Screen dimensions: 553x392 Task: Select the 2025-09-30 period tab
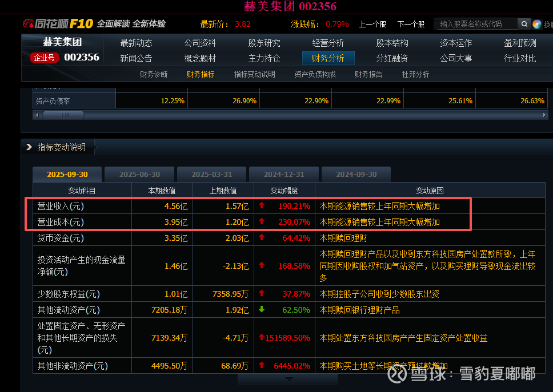(67, 175)
